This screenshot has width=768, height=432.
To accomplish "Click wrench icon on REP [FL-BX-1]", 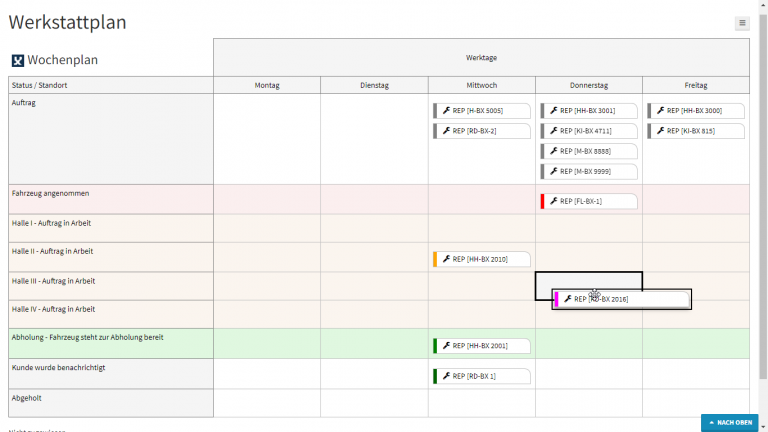I will tap(553, 201).
